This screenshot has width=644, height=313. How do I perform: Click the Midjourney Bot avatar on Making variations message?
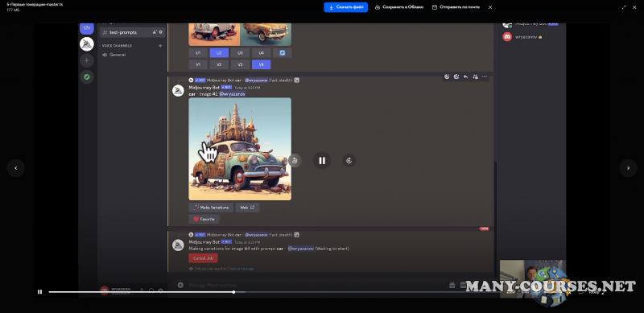coord(178,245)
